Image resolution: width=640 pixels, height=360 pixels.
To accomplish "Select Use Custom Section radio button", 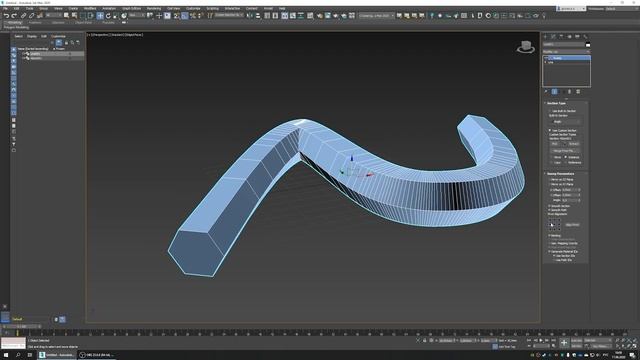I will click(x=550, y=130).
